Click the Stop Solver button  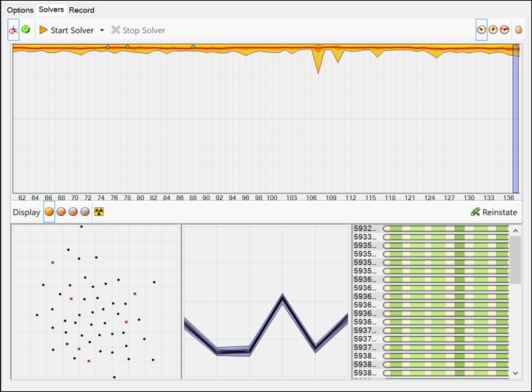pos(138,31)
